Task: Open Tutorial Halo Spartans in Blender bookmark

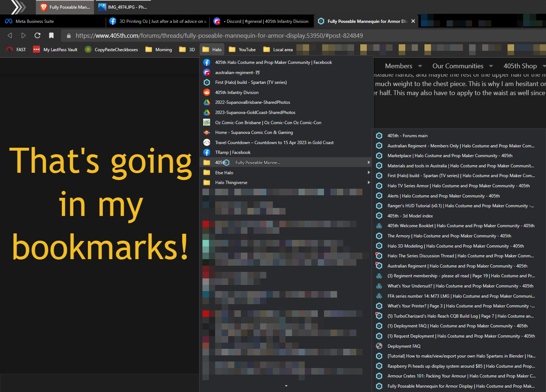Action: coord(459,356)
